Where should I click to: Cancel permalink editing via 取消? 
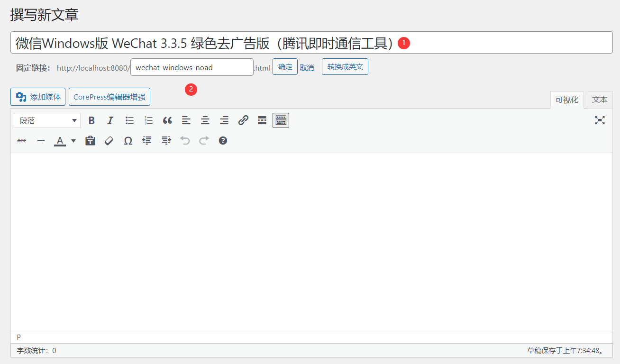click(307, 67)
